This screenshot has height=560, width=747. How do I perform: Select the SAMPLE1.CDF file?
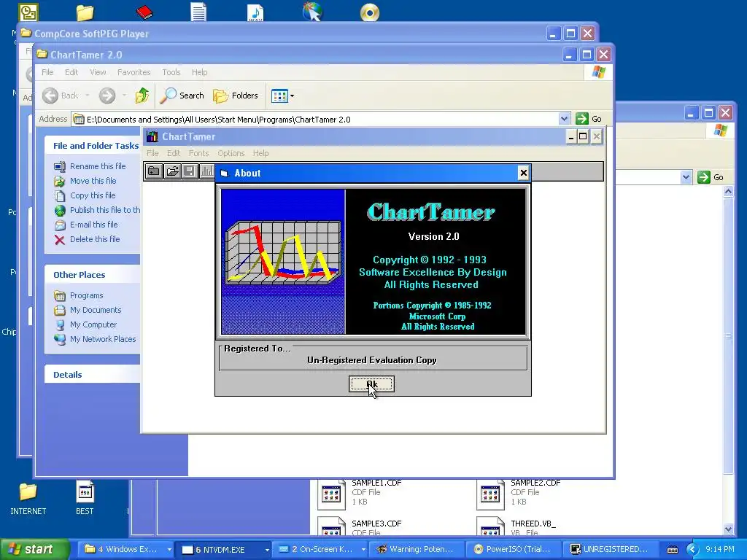pos(360,494)
